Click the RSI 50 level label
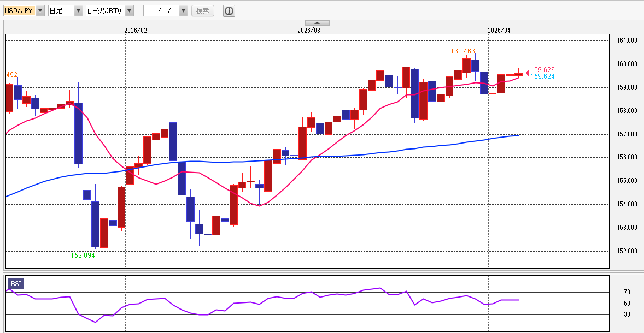Screen dimensions: 644x333 [627, 304]
